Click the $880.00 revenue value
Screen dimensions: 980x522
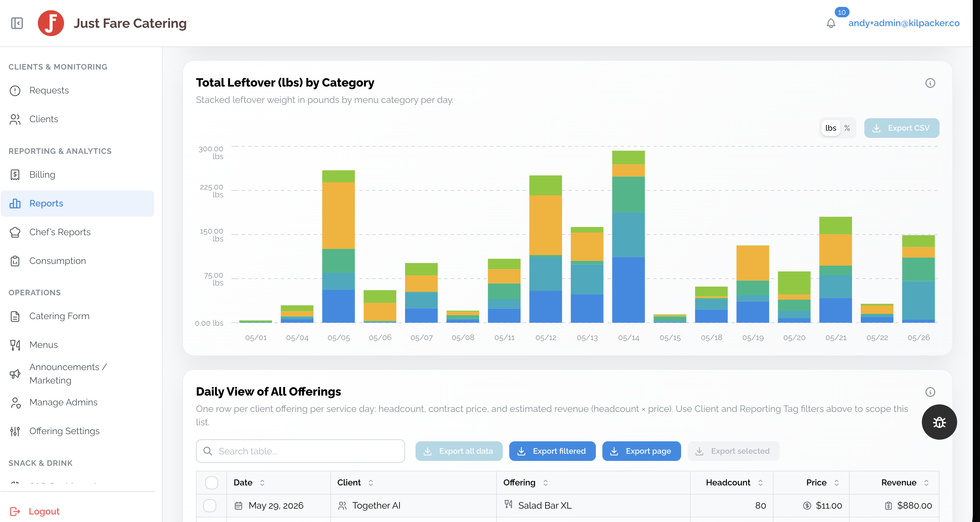coord(914,506)
